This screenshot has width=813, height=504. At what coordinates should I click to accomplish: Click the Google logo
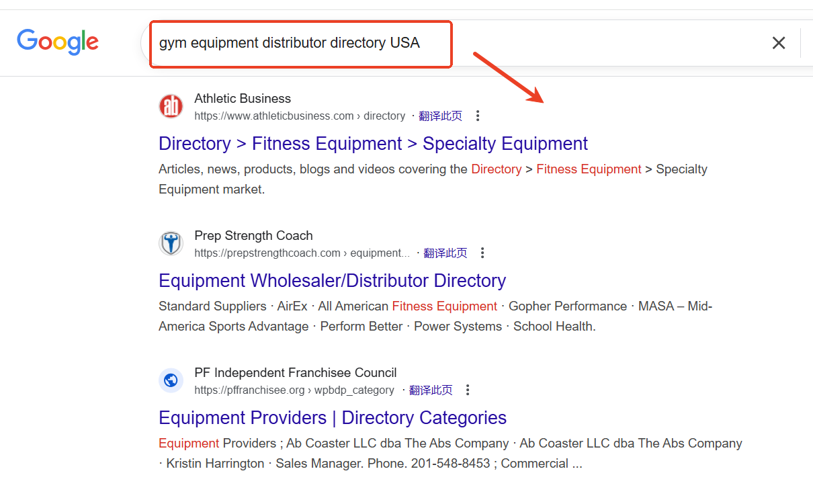pyautogui.click(x=58, y=42)
